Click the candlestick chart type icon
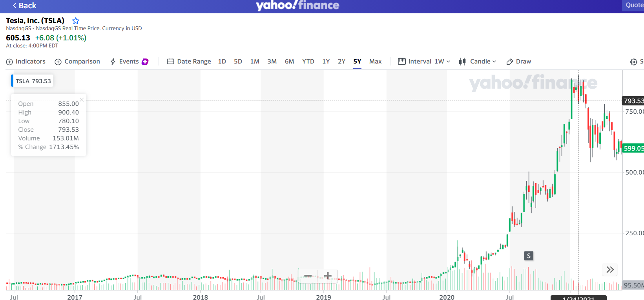The height and width of the screenshot is (300, 644). pos(462,62)
